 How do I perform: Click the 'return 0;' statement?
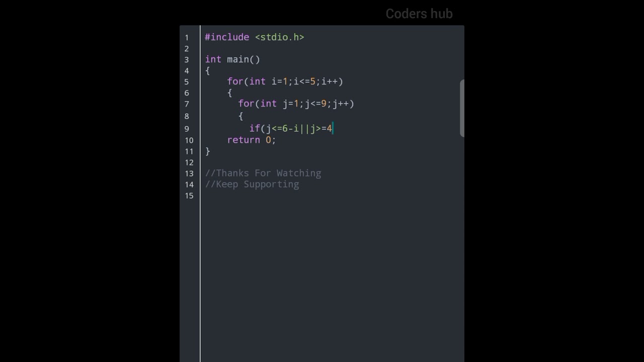click(252, 140)
